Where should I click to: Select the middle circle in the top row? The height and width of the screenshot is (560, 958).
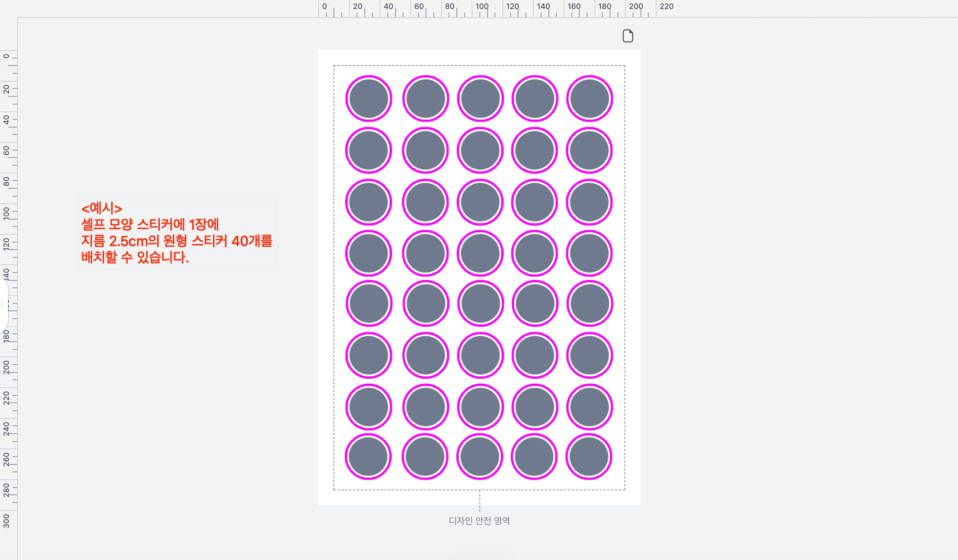480,98
